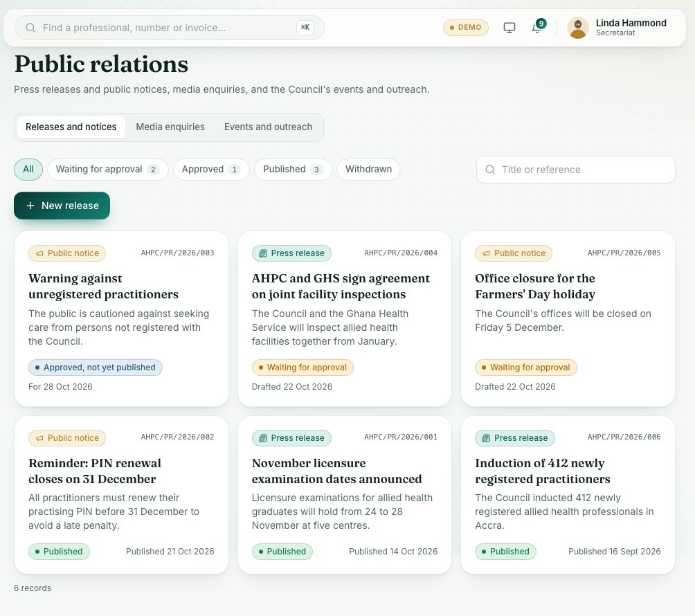Click Linda Hammond's avatar picture

tap(577, 28)
